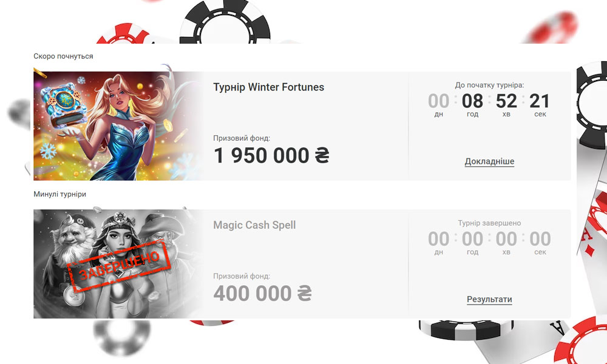The width and height of the screenshot is (607, 364).
Task: Click the Призовий фонд label under Winter Fortunes
Action: pyautogui.click(x=242, y=138)
